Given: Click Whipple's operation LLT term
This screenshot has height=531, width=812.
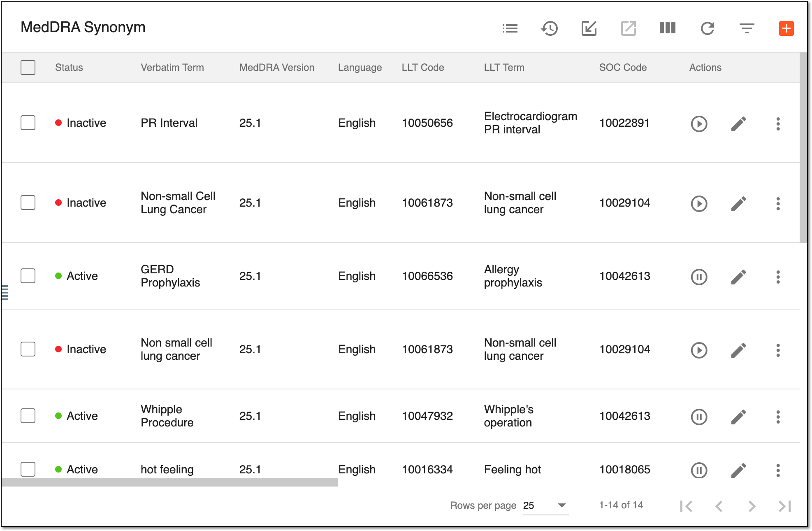Looking at the screenshot, I should [x=509, y=416].
